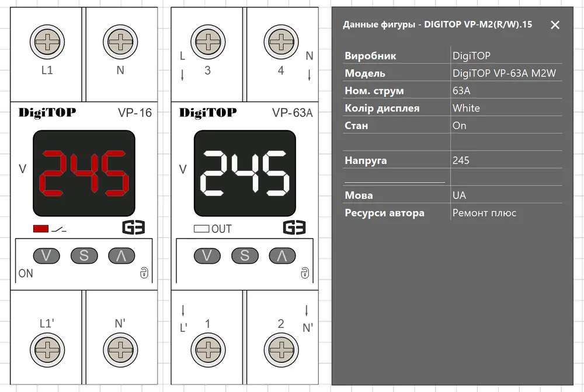Close the shape data panel

tap(555, 25)
